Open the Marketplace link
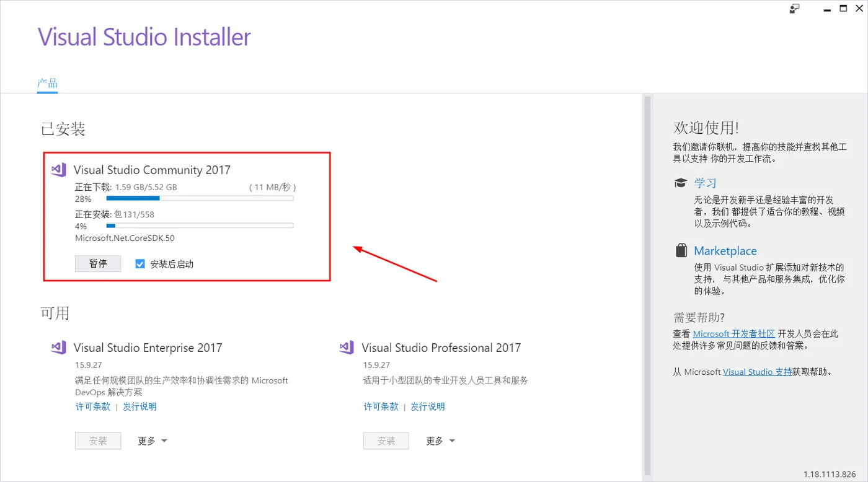The width and height of the screenshot is (868, 482). click(x=725, y=251)
